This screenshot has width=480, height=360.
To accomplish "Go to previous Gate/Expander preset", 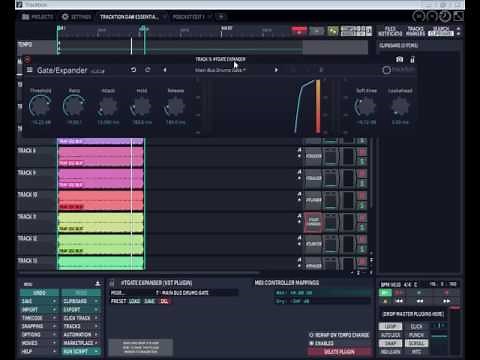I will point(164,70).
